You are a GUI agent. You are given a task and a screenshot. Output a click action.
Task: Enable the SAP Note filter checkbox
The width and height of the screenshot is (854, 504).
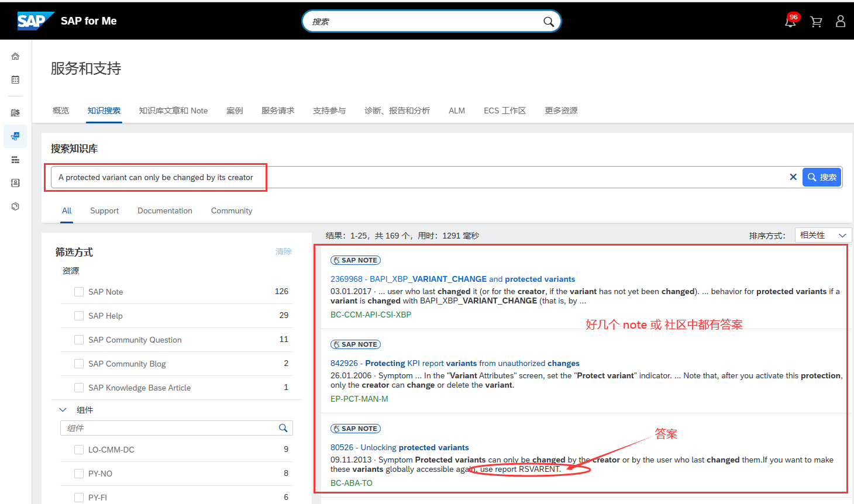pos(79,291)
